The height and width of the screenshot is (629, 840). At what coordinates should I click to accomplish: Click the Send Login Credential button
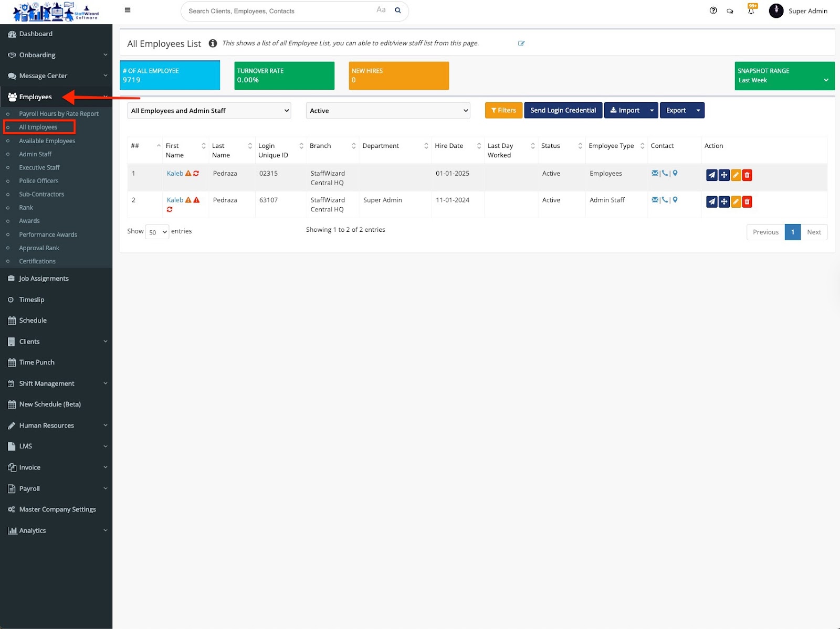[x=563, y=111]
